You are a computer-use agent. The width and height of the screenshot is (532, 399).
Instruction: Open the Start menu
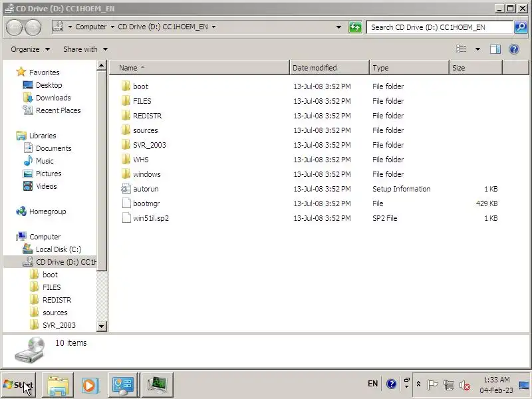coord(19,385)
